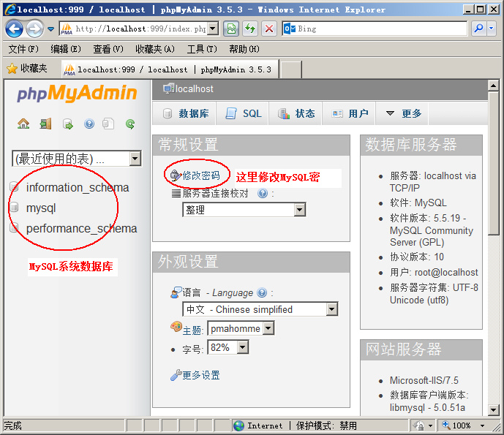The width and height of the screenshot is (504, 435).
Task: Click the browser refresh arrows icon
Action: [x=250, y=29]
